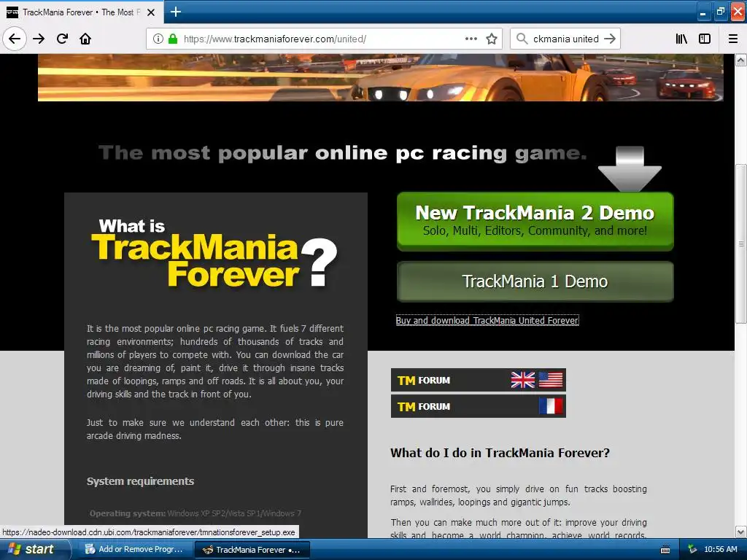Viewport: 747px width, 560px height.
Task: Bookmark this page with the star
Action: click(x=492, y=39)
